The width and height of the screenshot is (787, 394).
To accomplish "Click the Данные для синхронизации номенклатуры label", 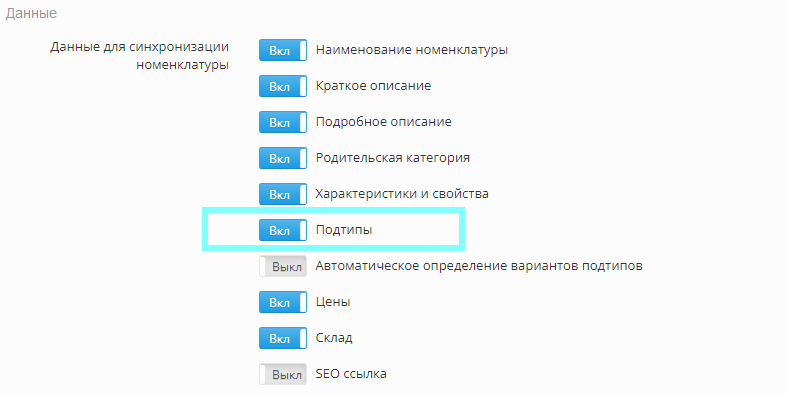I will [140, 56].
